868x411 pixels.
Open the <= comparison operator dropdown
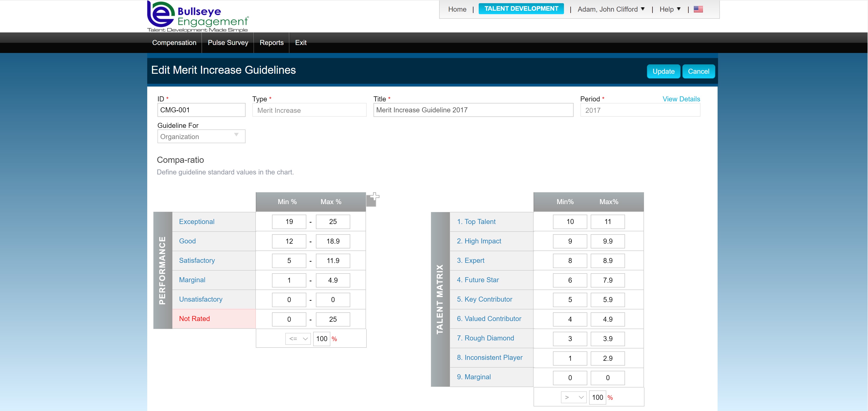point(298,339)
